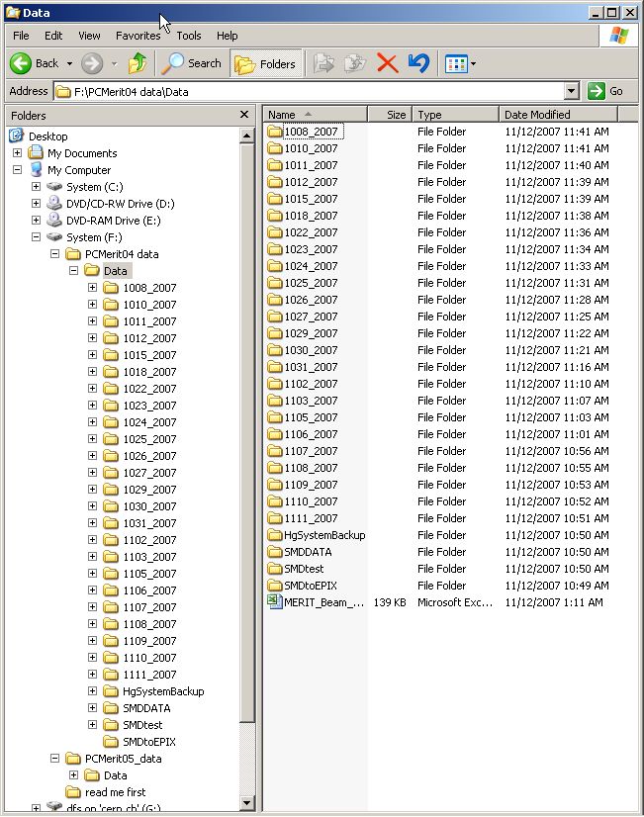Select the SMDDATA folder icon in list
Viewport: 644px width, 817px height.
pyautogui.click(x=275, y=552)
